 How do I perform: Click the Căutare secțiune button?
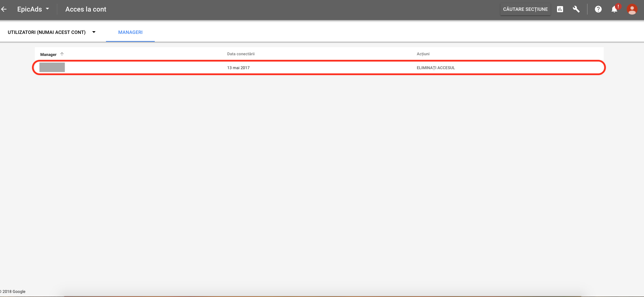(x=525, y=9)
